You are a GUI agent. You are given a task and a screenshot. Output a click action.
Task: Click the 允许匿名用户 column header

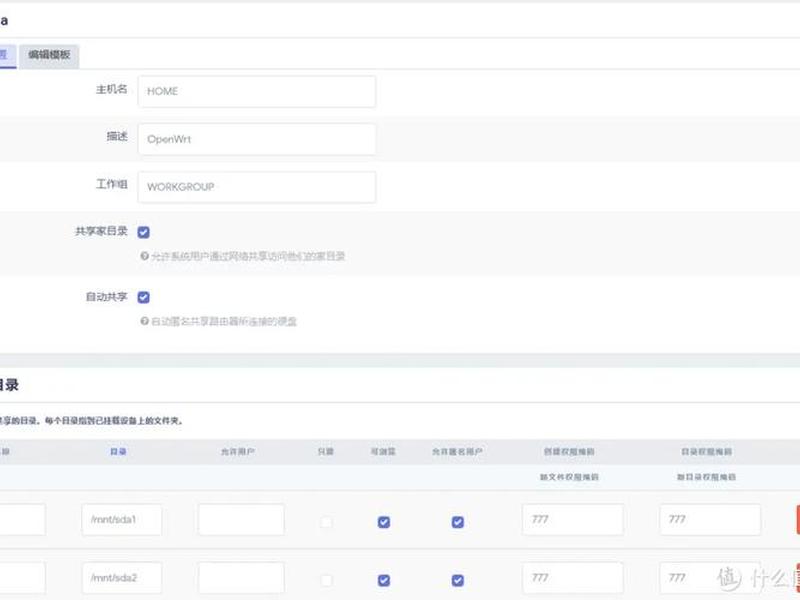pyautogui.click(x=457, y=452)
